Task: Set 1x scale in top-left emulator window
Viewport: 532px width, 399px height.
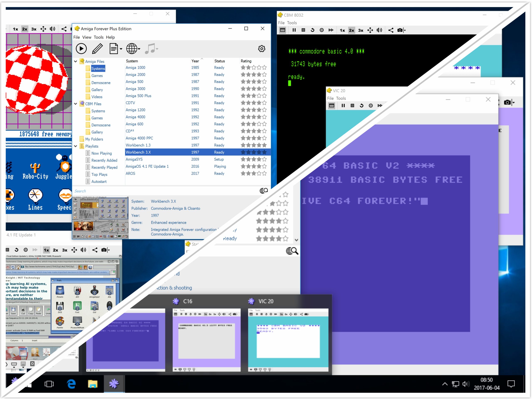Action: click(x=15, y=29)
